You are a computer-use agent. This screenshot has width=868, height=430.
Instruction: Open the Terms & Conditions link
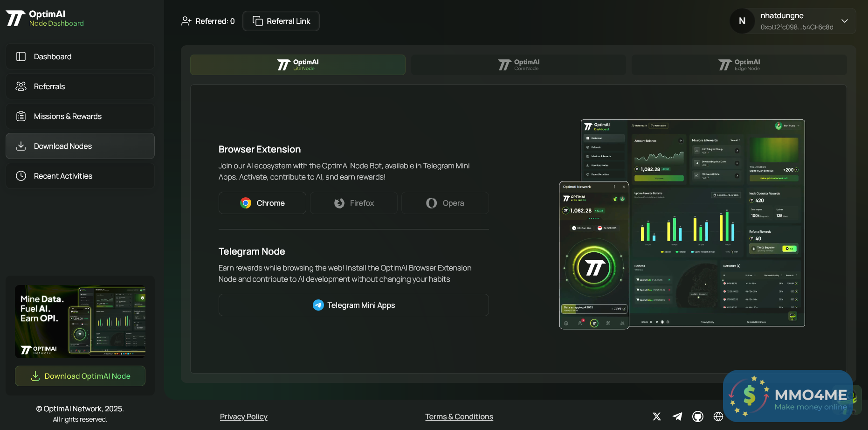(x=459, y=416)
